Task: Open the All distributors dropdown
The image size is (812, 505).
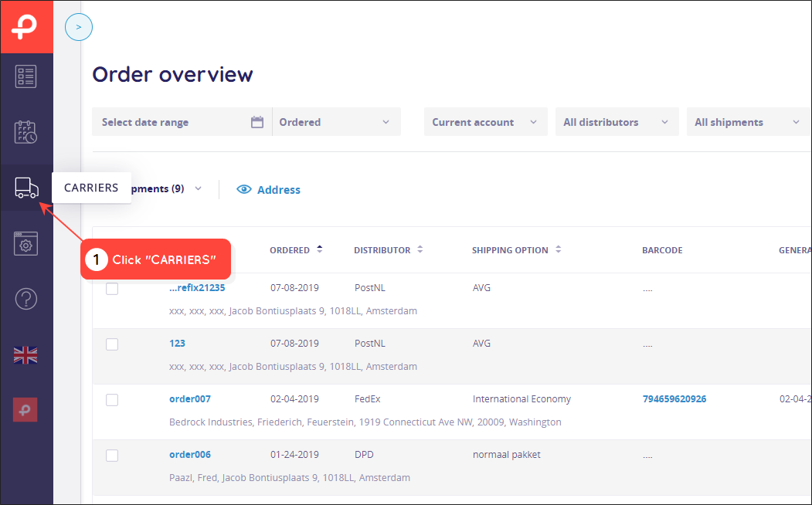Action: pos(617,122)
